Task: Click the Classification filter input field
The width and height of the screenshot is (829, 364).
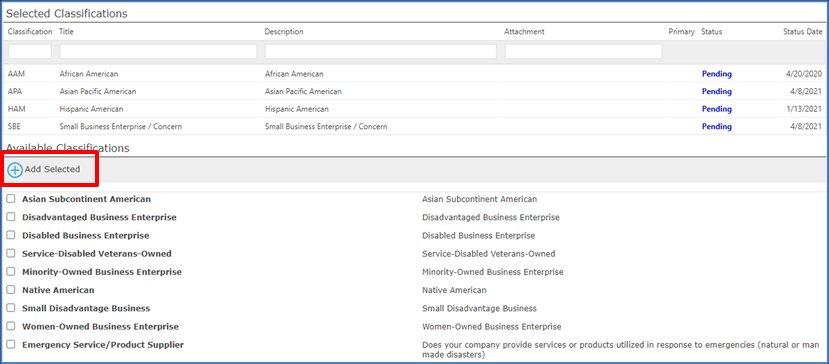Action: click(30, 51)
